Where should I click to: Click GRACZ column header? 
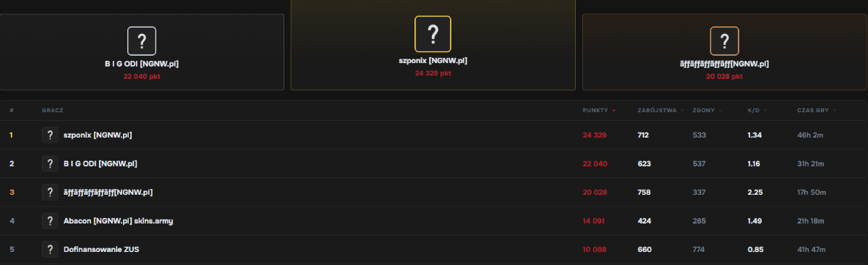click(53, 111)
